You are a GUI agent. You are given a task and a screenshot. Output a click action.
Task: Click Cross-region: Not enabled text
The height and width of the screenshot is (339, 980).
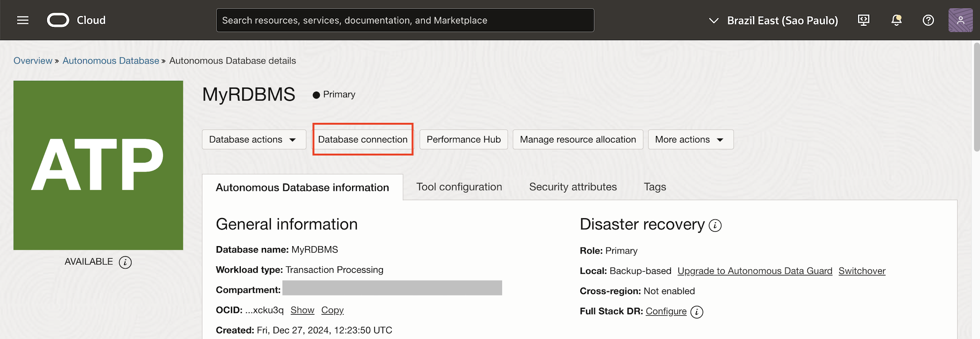coord(637,291)
